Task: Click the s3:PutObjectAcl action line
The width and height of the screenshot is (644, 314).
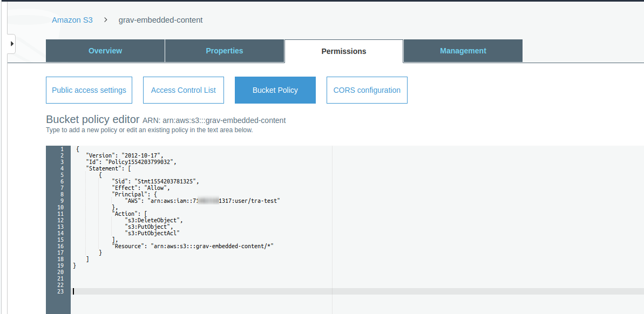Action: pos(152,233)
